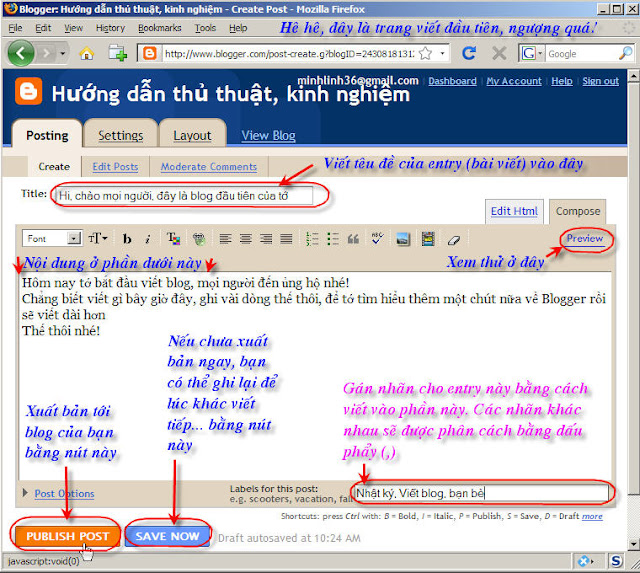Click the S status bar icon
Viewport: 640px width, 573px height.
(x=616, y=562)
